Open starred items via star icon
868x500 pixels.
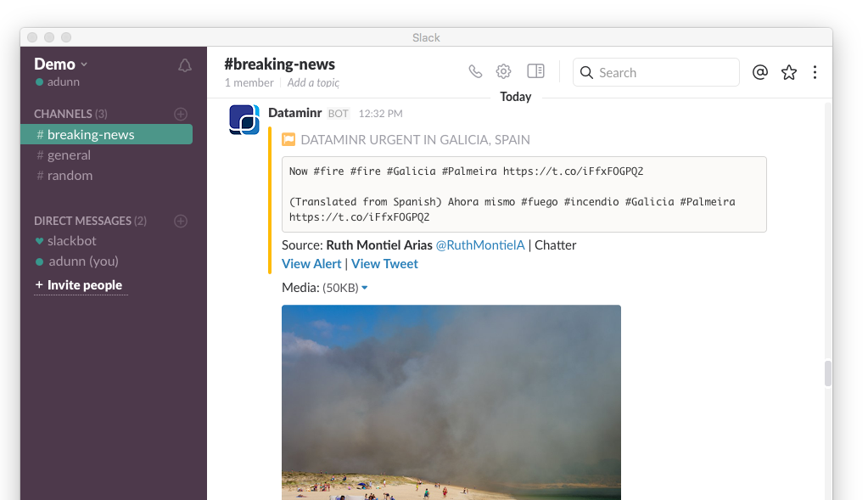[789, 72]
